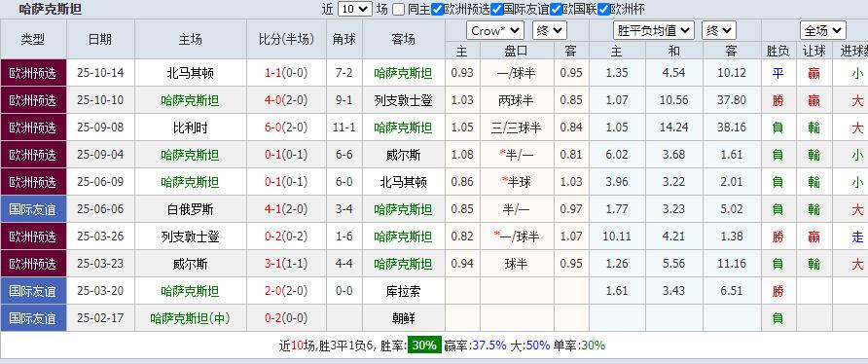Open the Crow* bookmaker dropdown
The image size is (868, 364).
pos(495,30)
